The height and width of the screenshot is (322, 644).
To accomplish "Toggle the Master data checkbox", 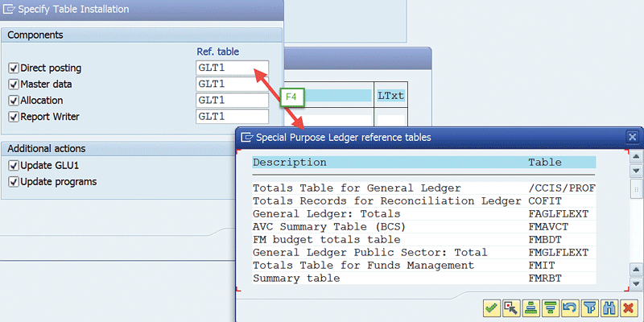I will point(13,85).
